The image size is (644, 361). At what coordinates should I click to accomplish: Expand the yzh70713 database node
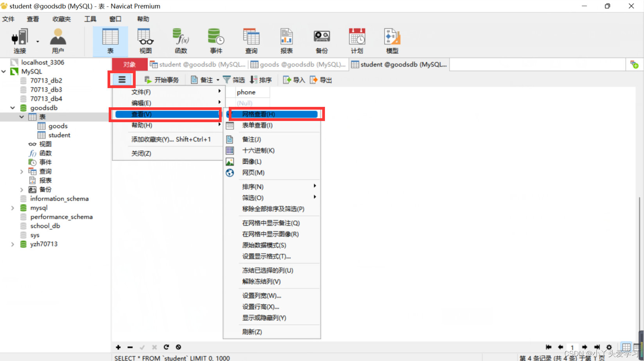pyautogui.click(x=13, y=244)
